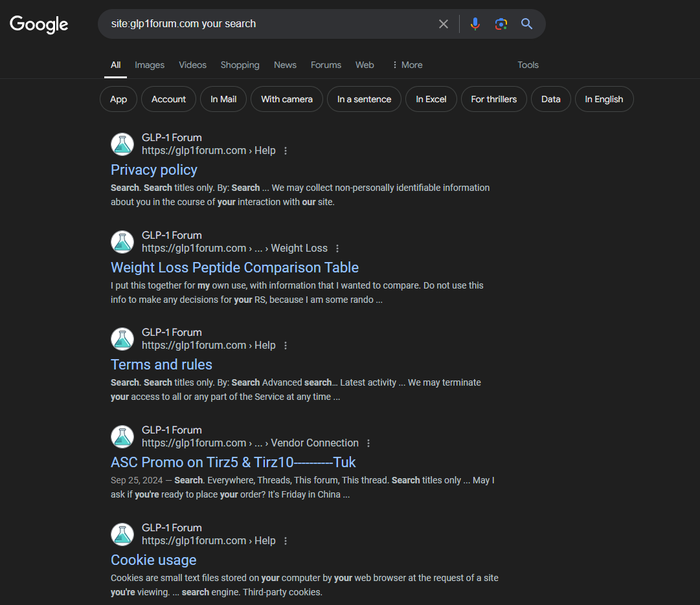
Task: Open three-dot menu for Privacy policy result
Action: tap(286, 151)
